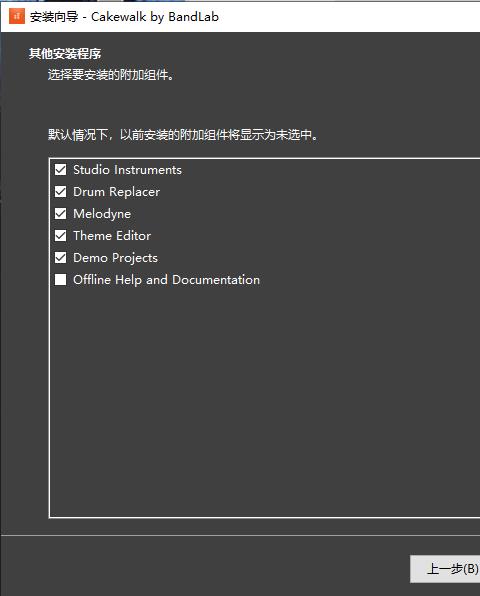The width and height of the screenshot is (480, 596).
Task: Click the orange Cakewalk icon in title bar
Action: (x=17, y=16)
